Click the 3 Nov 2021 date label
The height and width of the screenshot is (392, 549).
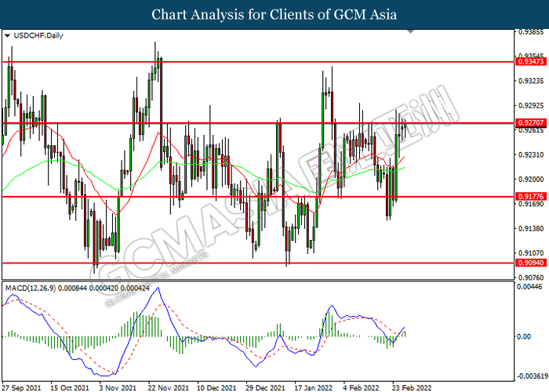(x=118, y=388)
